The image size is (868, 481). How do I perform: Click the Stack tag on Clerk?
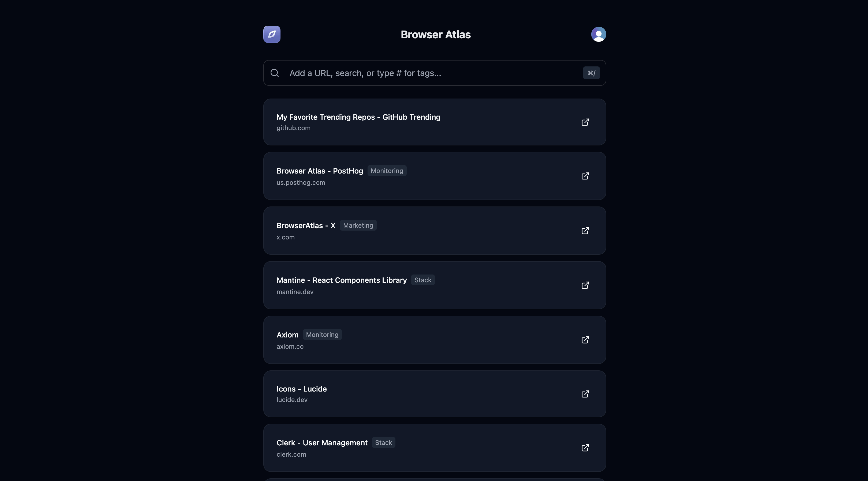coord(383,443)
